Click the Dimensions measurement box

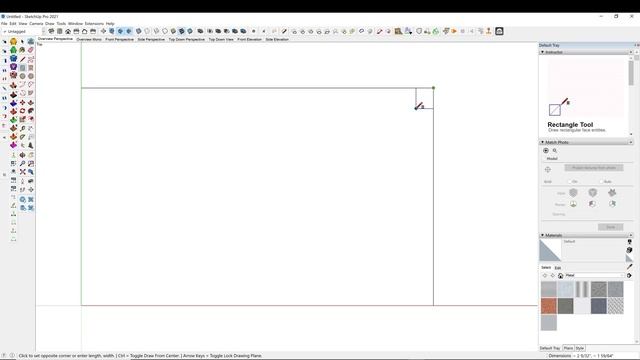click(593, 356)
